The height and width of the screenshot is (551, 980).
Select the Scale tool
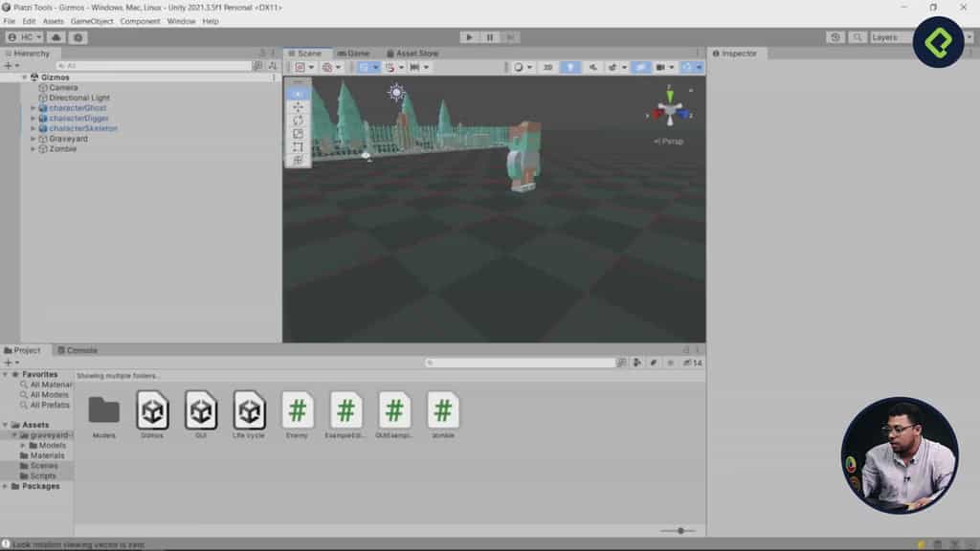pyautogui.click(x=299, y=131)
